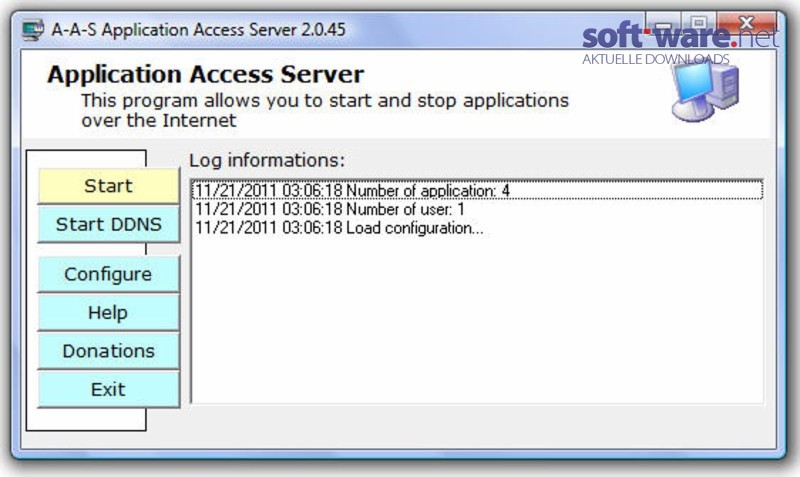800x477 pixels.
Task: Click the Donations button
Action: (x=108, y=351)
